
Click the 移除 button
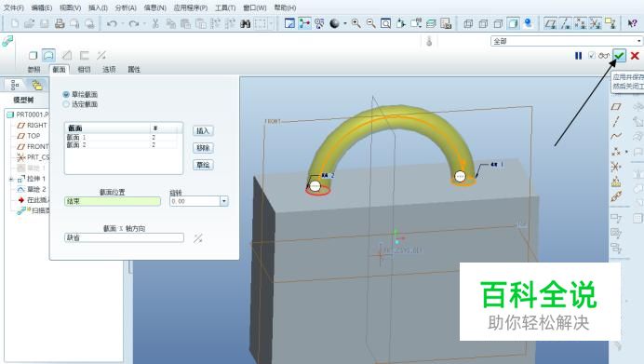[203, 148]
